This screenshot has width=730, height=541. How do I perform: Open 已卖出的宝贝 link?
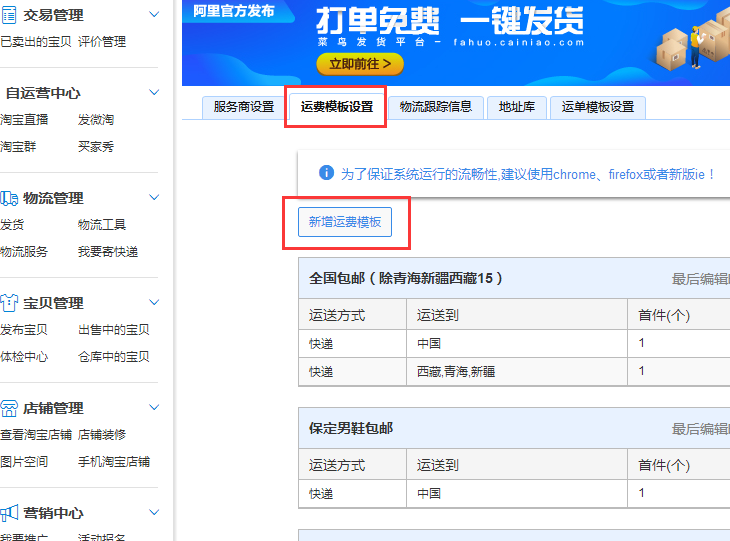(x=36, y=42)
